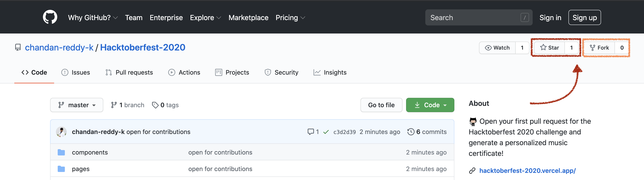Click pages row commit message
Image resolution: width=644 pixels, height=180 pixels.
[220, 169]
